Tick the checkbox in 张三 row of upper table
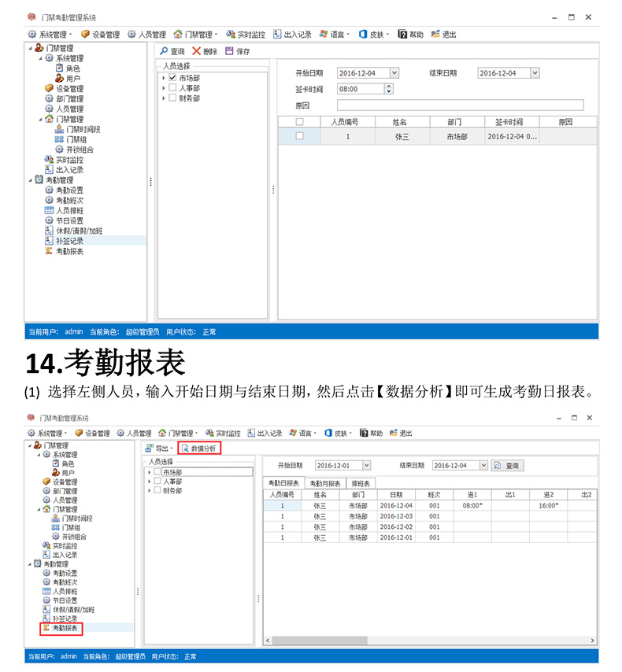The width and height of the screenshot is (622, 672). coord(299,136)
